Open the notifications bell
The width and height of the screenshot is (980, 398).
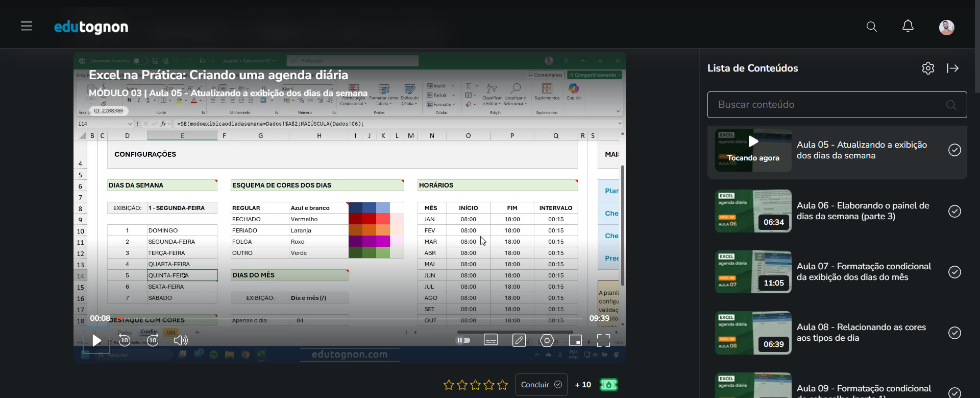(908, 26)
